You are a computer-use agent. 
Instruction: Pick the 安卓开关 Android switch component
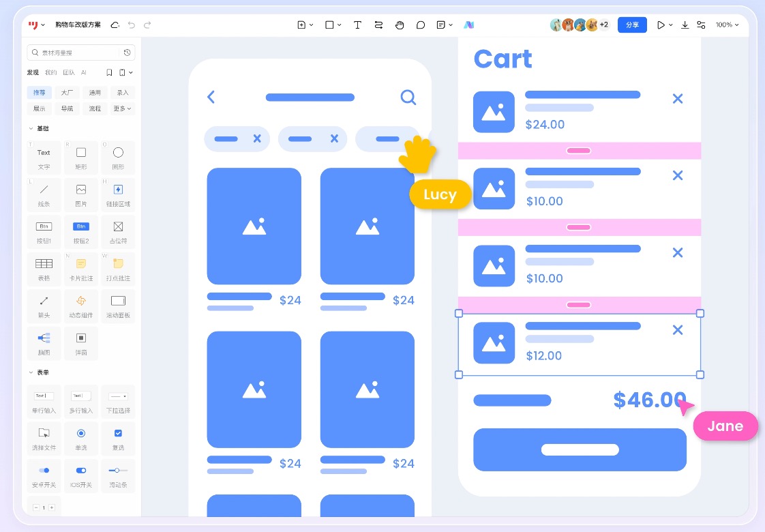tap(44, 476)
